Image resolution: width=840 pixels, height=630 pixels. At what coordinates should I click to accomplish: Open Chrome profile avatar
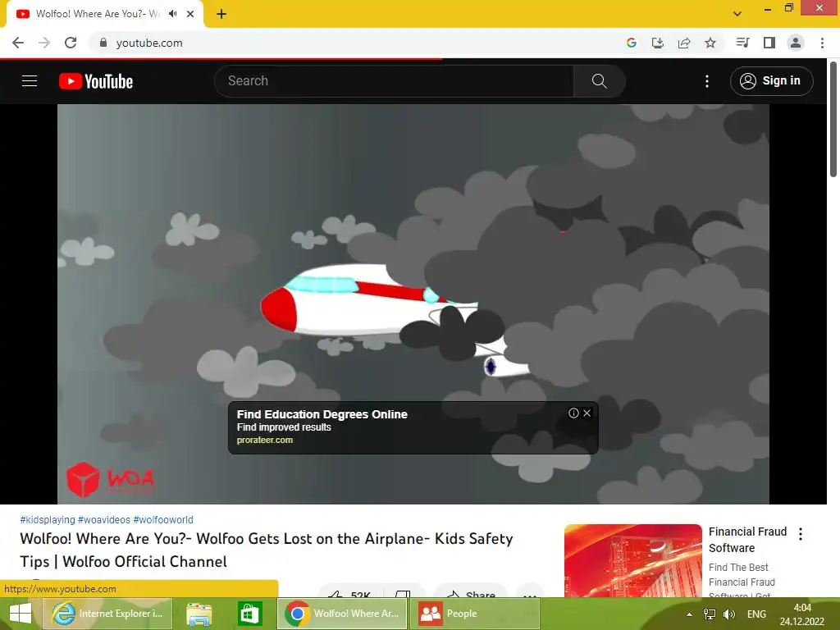pos(796,43)
